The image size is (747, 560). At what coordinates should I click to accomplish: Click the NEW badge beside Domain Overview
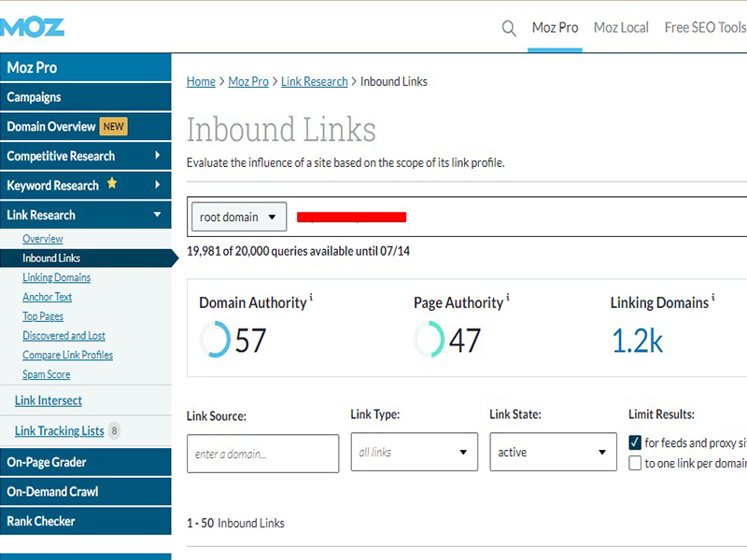(114, 127)
